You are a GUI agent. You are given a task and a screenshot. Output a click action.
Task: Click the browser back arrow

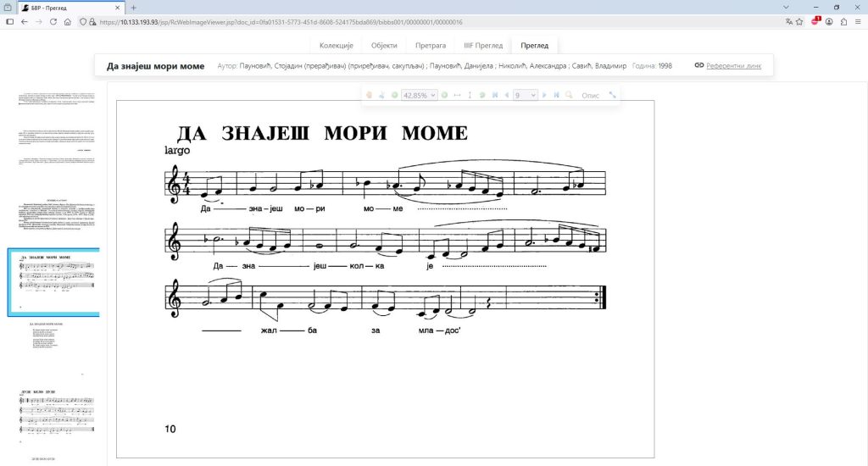[x=25, y=22]
